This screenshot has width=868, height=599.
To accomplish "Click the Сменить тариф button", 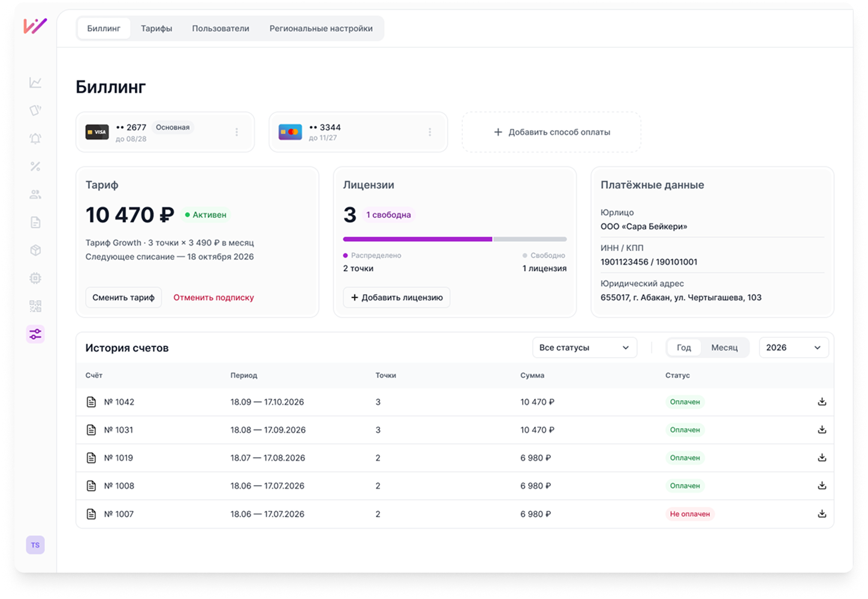I will point(123,297).
